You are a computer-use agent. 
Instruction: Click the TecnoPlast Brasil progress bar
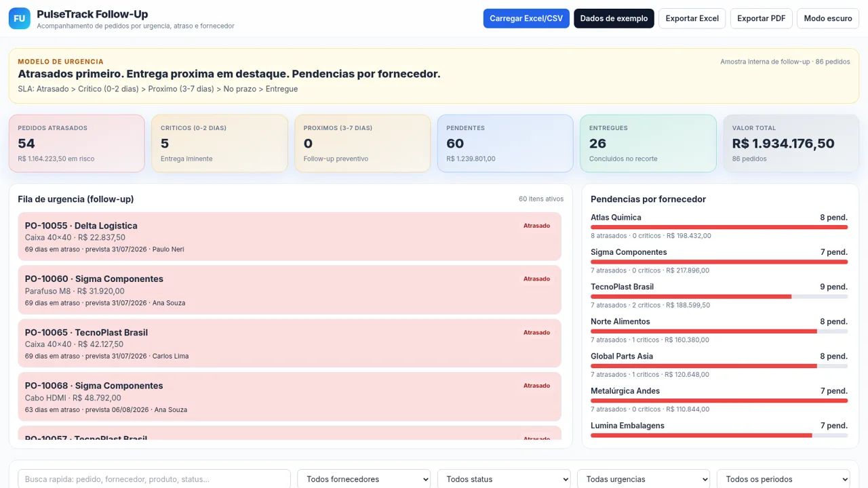[719, 297]
